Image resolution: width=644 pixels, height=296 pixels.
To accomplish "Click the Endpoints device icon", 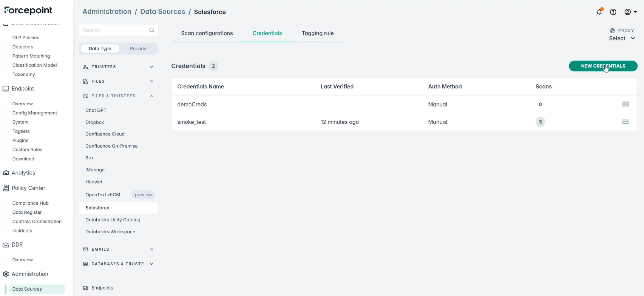I will (x=86, y=288).
